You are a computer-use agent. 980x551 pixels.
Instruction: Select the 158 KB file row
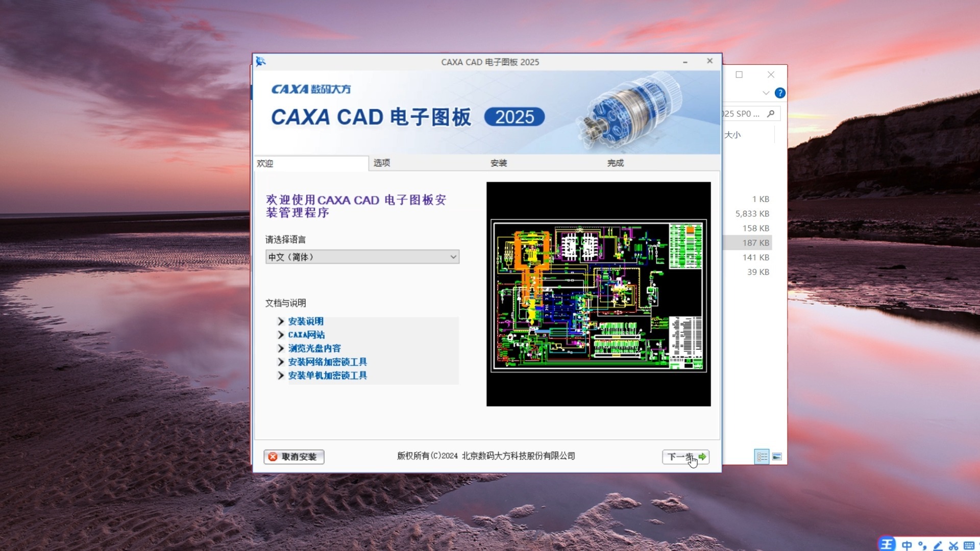tap(747, 228)
